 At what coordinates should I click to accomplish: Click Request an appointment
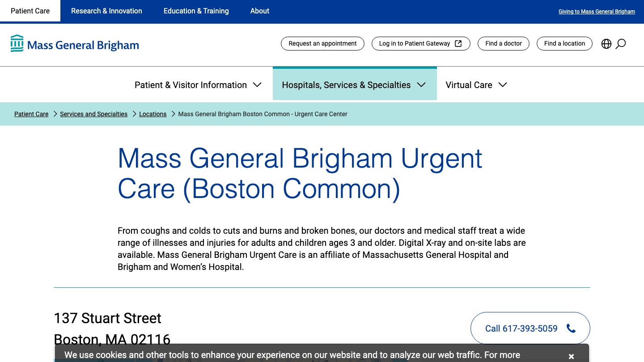tap(322, 43)
